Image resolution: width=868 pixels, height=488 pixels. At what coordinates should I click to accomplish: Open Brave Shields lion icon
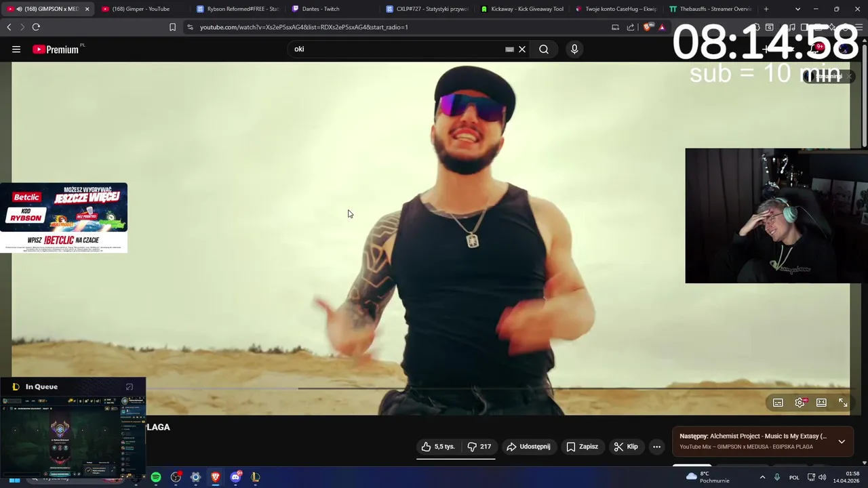(x=647, y=27)
